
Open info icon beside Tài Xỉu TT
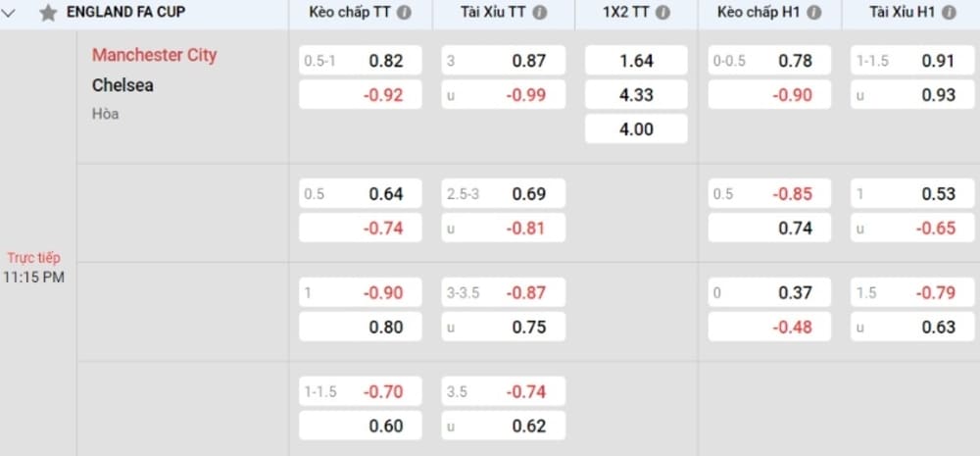540,13
